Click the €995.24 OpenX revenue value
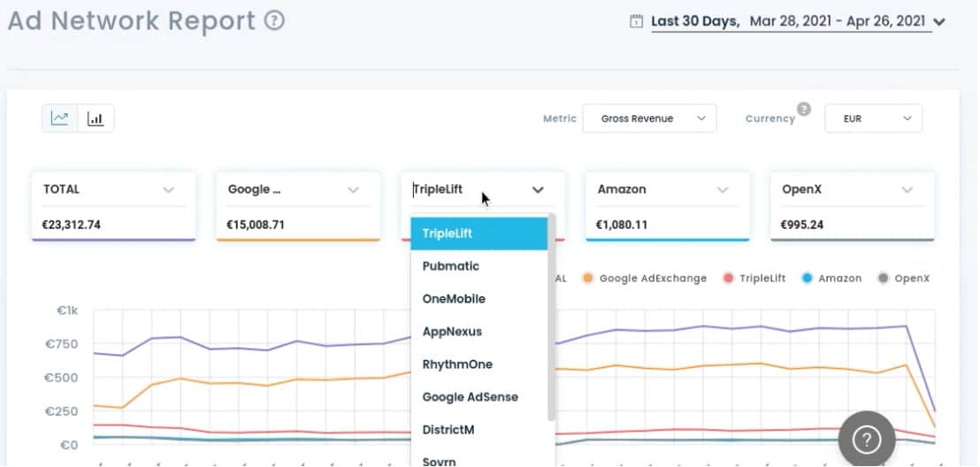The width and height of the screenshot is (980, 467). tap(804, 225)
